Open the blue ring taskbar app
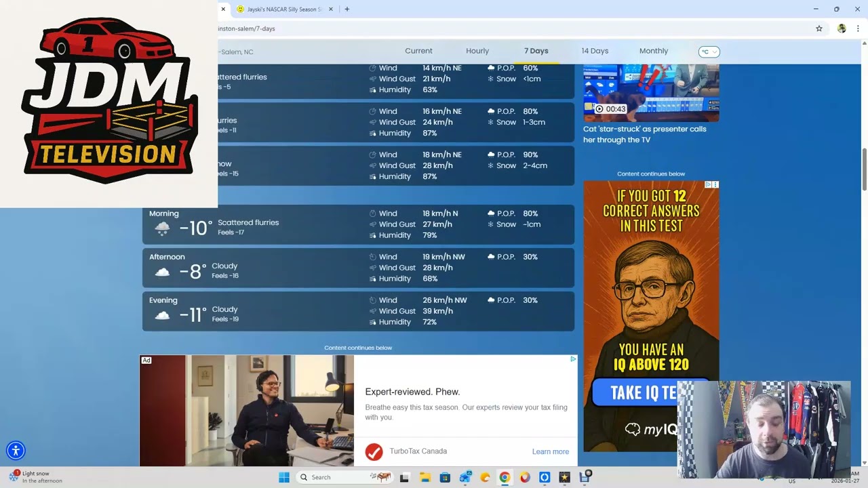This screenshot has width=868, height=488. (x=545, y=477)
